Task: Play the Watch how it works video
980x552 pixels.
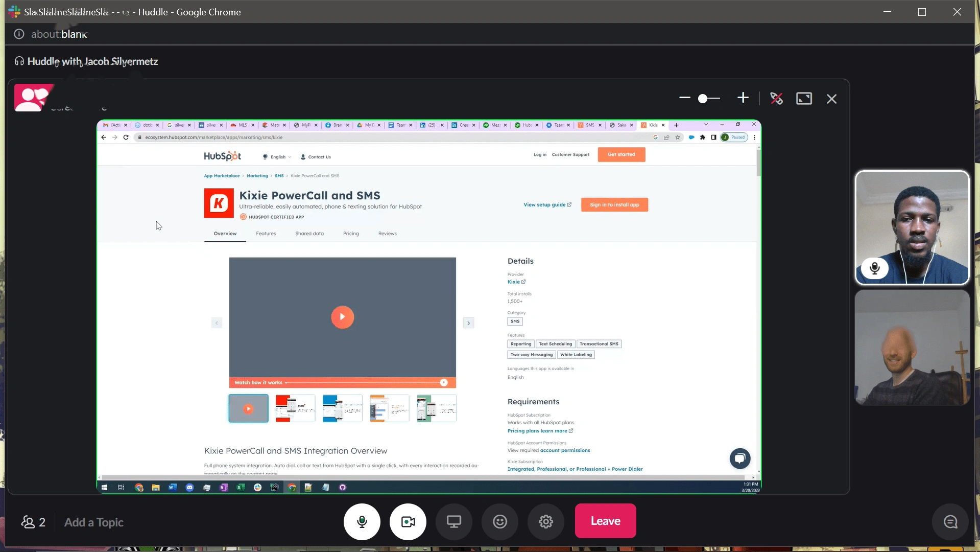Action: 342,317
